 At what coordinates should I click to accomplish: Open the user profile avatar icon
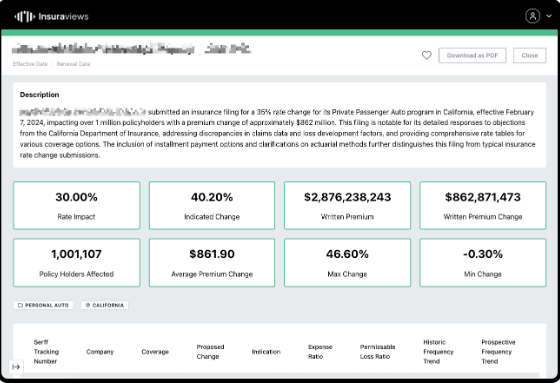tap(532, 16)
